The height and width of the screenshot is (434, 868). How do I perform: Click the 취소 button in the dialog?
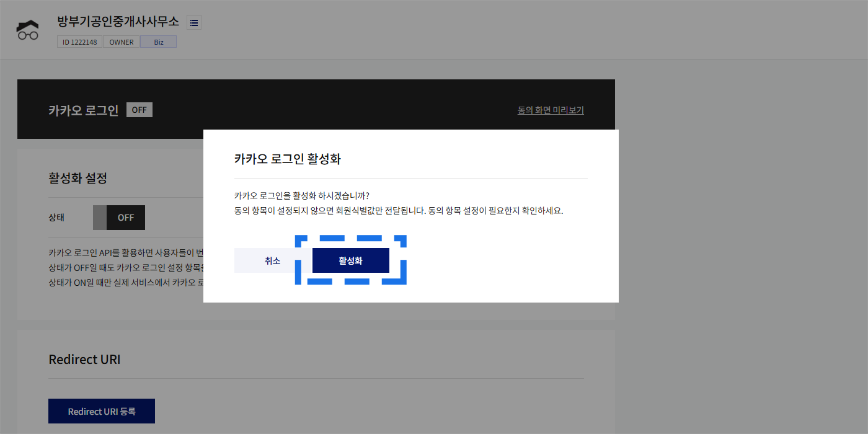[273, 260]
